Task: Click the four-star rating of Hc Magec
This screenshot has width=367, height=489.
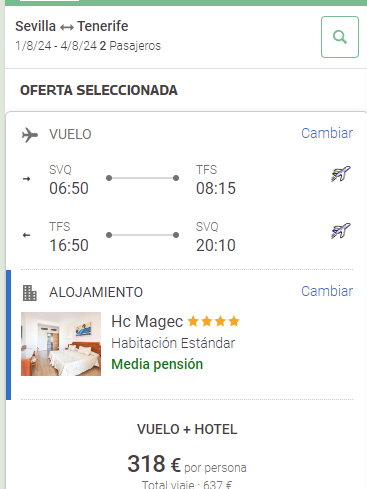Action: pos(214,321)
